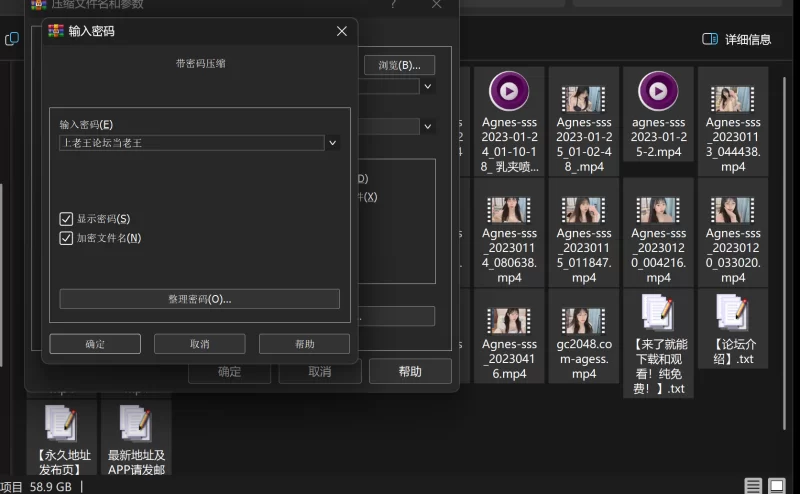
Task: Click the 输入密码(E) password text field
Action: pos(192,143)
